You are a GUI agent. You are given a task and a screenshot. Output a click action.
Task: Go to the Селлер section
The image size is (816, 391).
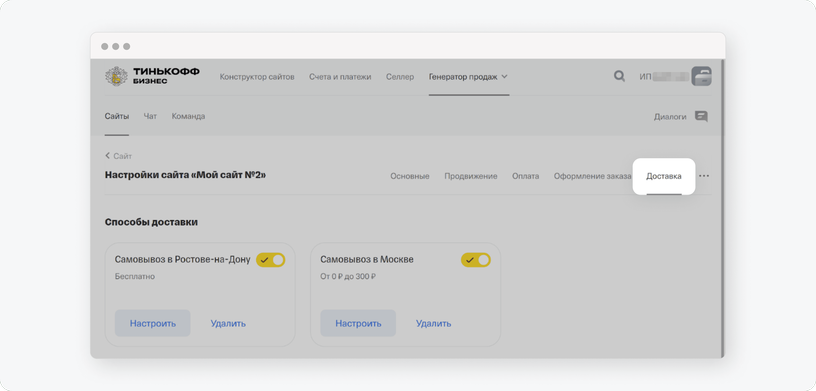[x=400, y=77]
